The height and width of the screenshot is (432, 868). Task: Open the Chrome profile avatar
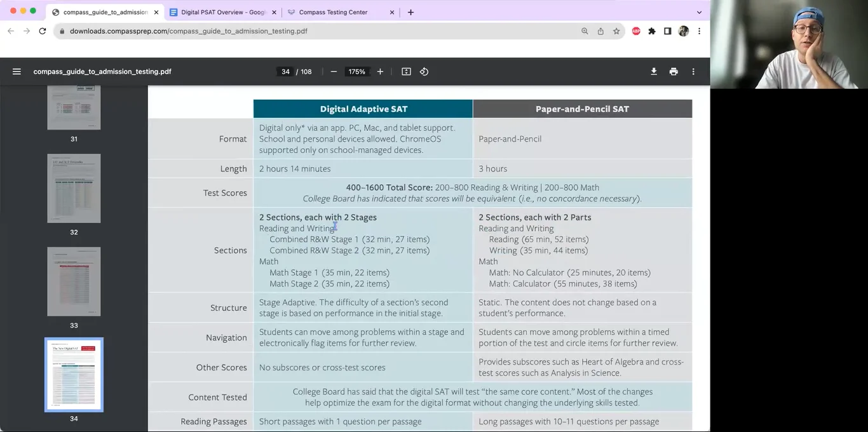[x=684, y=30]
